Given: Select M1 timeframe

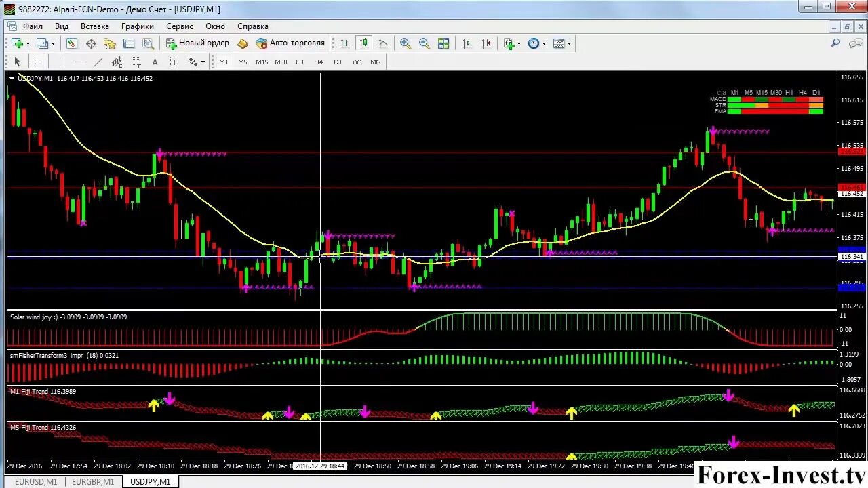Looking at the screenshot, I should pos(224,62).
